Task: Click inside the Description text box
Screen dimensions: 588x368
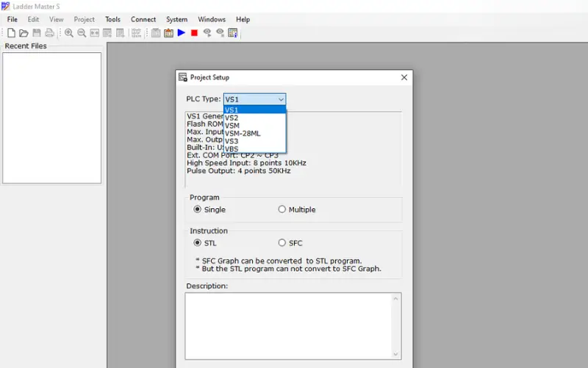Action: tap(288, 326)
